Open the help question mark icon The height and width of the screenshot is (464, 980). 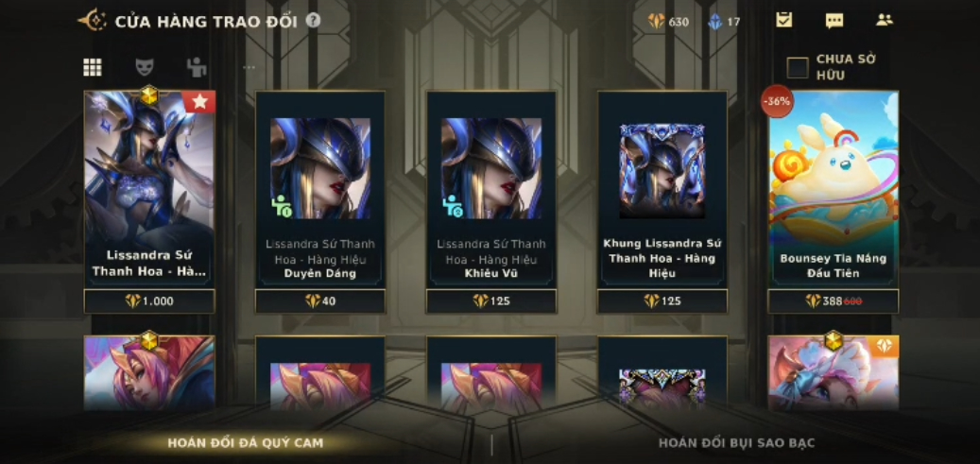point(313,21)
